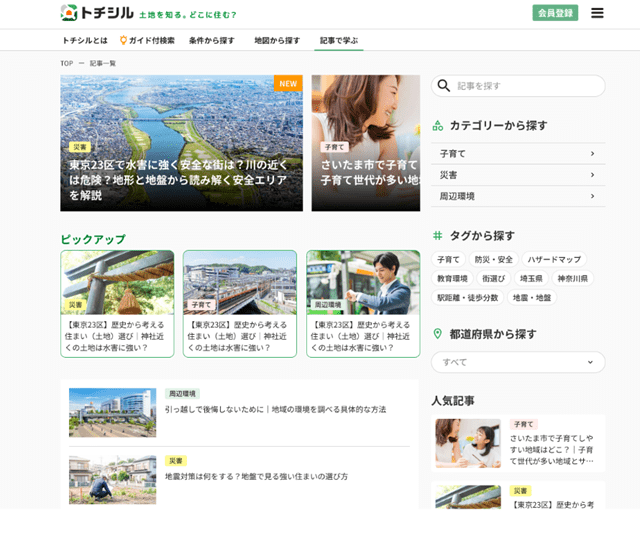Open the すべて prefecture dropdown
This screenshot has width=640, height=533.
click(517, 362)
